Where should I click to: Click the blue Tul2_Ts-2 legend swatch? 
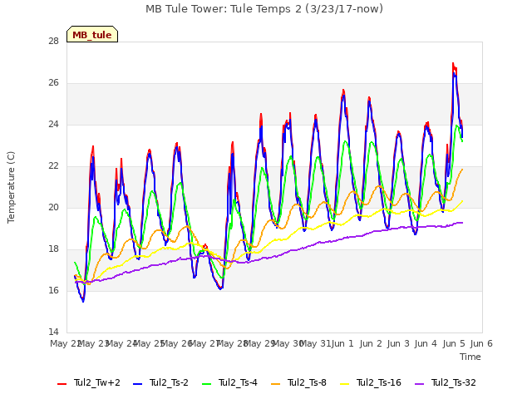[x=137, y=384]
